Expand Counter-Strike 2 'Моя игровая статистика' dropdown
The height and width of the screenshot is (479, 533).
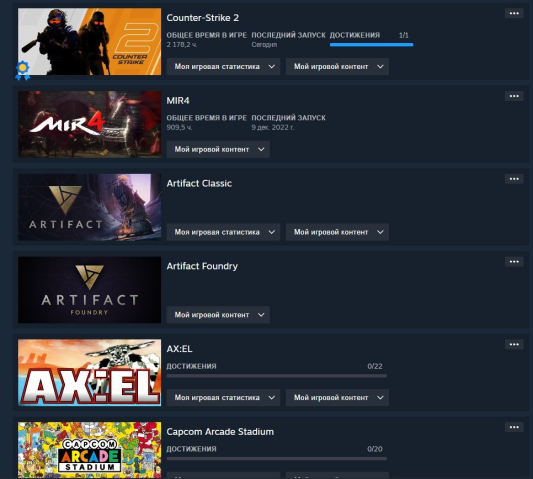[223, 67]
